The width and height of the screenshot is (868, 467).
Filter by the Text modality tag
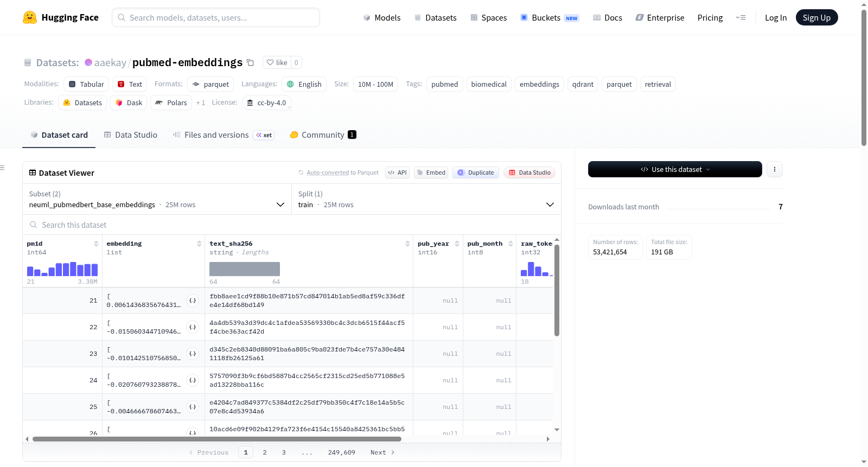coord(130,84)
